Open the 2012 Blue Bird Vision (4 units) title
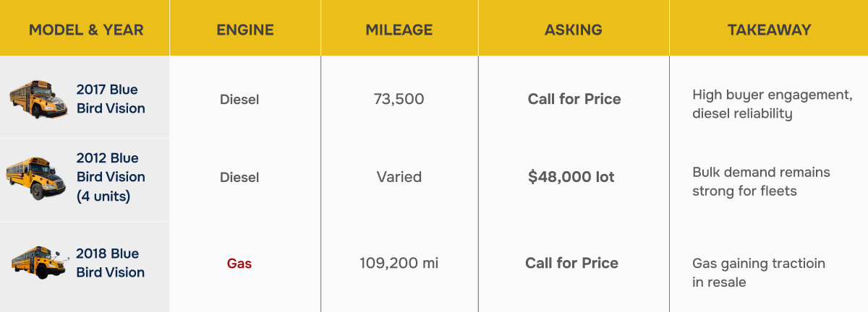This screenshot has height=312, width=868. coord(111,177)
